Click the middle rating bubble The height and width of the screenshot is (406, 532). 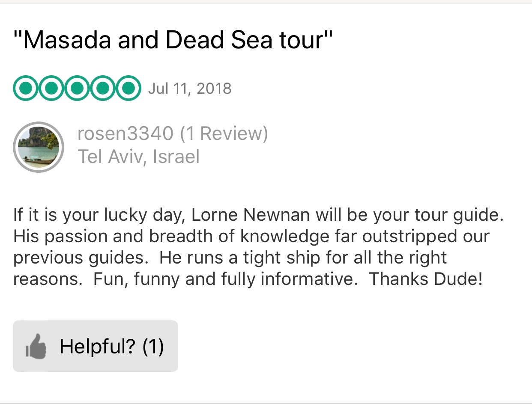77,88
